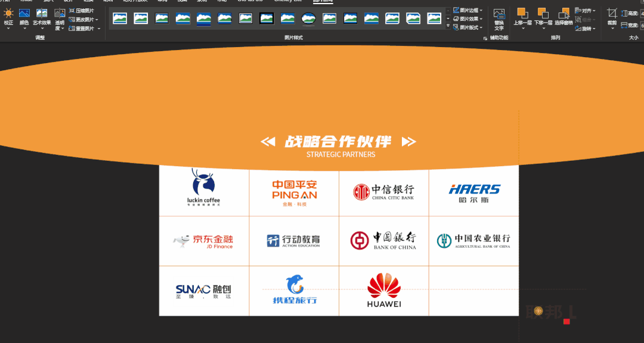Viewport: 644px width, 343px height.
Task: Click 更改图片 change picture button
Action: (81, 20)
